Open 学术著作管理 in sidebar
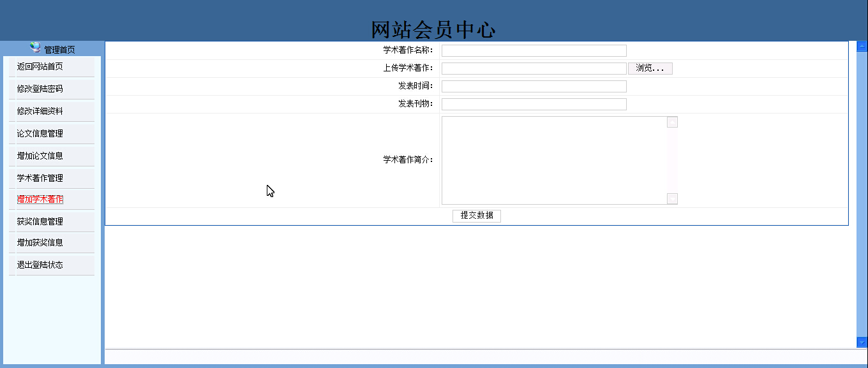868x368 pixels. click(40, 178)
